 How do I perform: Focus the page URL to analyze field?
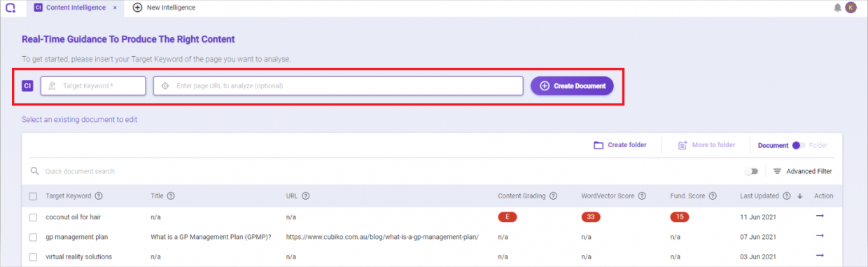tap(338, 85)
